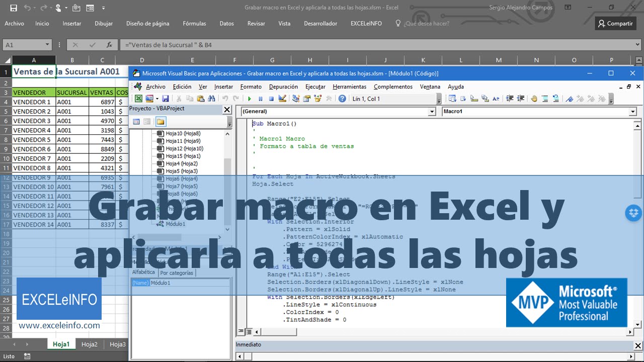Click Indent icon in Edit toolbar
This screenshot has height=362, width=644.
click(510, 99)
